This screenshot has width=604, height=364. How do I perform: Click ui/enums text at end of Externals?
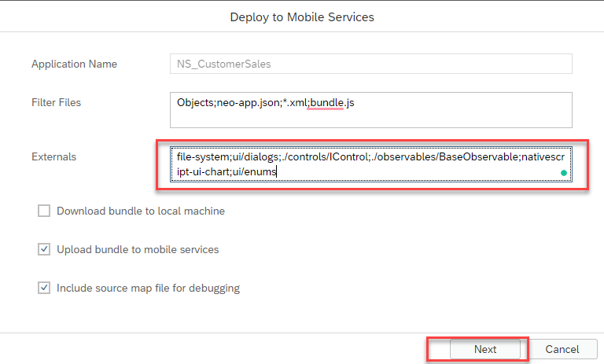tap(254, 172)
